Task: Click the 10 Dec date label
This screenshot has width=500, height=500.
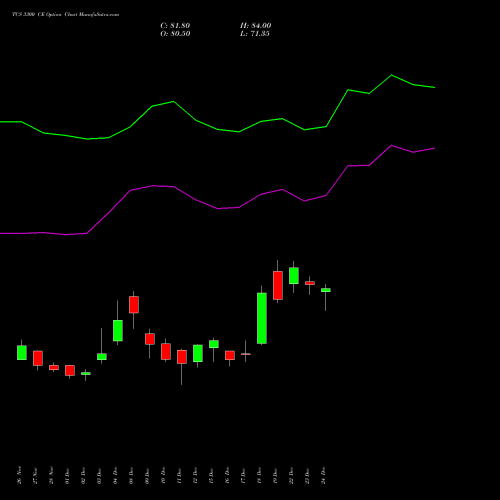Action: click(x=163, y=475)
